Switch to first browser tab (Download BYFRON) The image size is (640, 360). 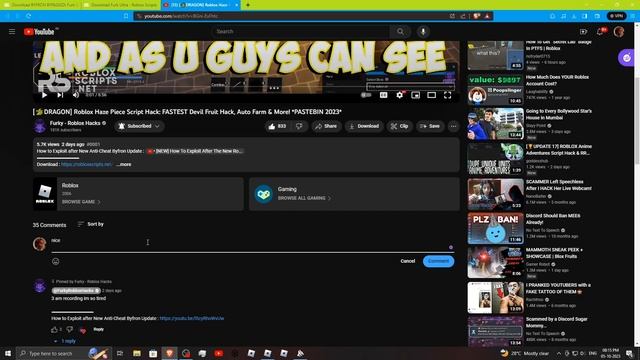[41, 5]
